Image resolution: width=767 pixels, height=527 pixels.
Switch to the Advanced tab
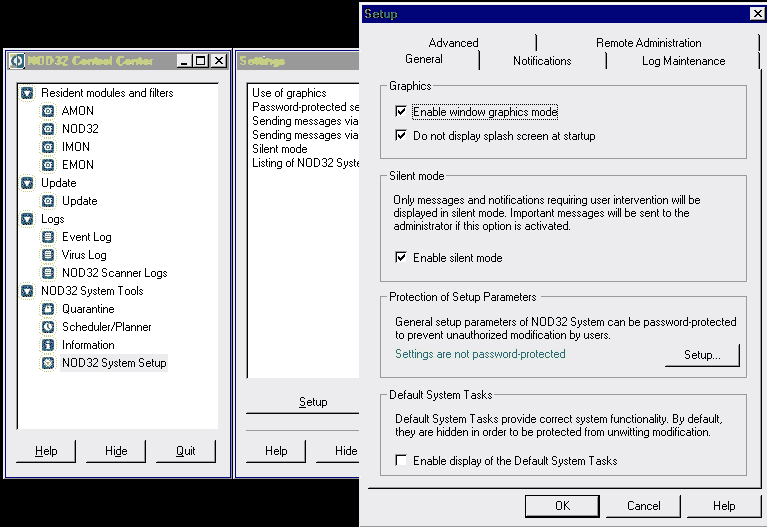tap(453, 43)
